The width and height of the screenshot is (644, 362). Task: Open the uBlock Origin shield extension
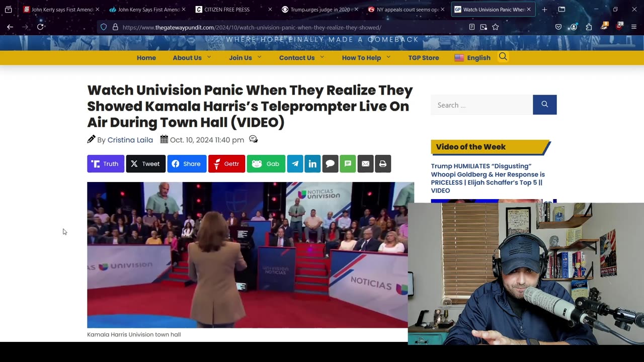[619, 27]
